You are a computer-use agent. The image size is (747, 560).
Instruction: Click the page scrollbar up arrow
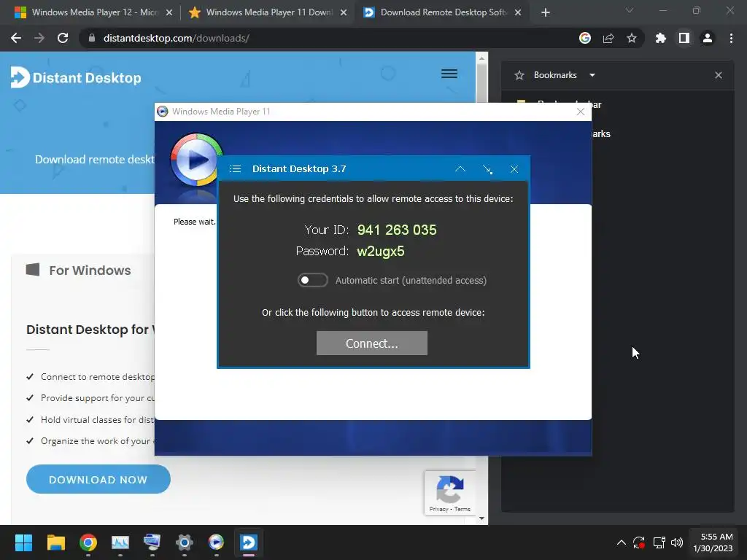point(481,58)
